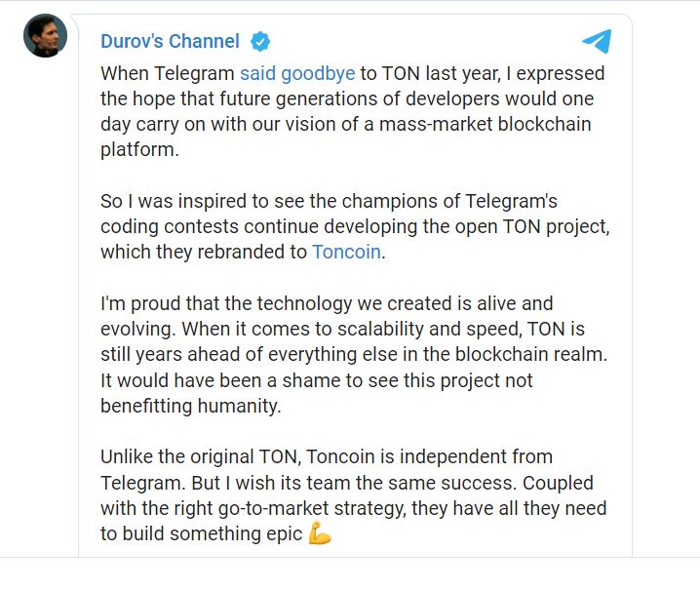Open the Durov's Channel title link
The height and width of the screenshot is (591, 700).
(x=170, y=41)
